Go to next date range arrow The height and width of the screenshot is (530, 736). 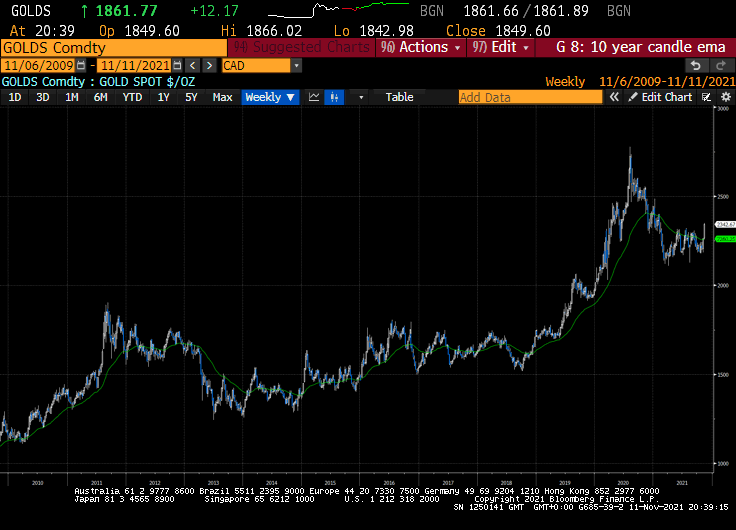point(209,65)
